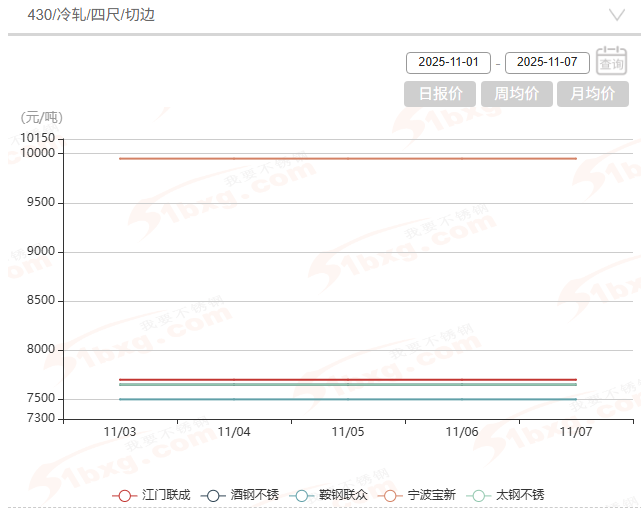
Task: Open the end date picker 2025-11-07
Action: tap(547, 62)
